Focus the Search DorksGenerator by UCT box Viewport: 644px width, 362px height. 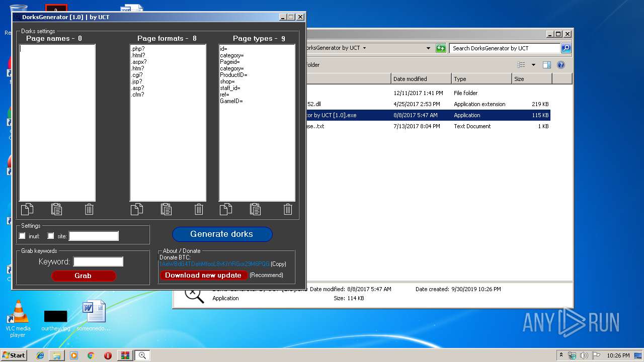505,48
